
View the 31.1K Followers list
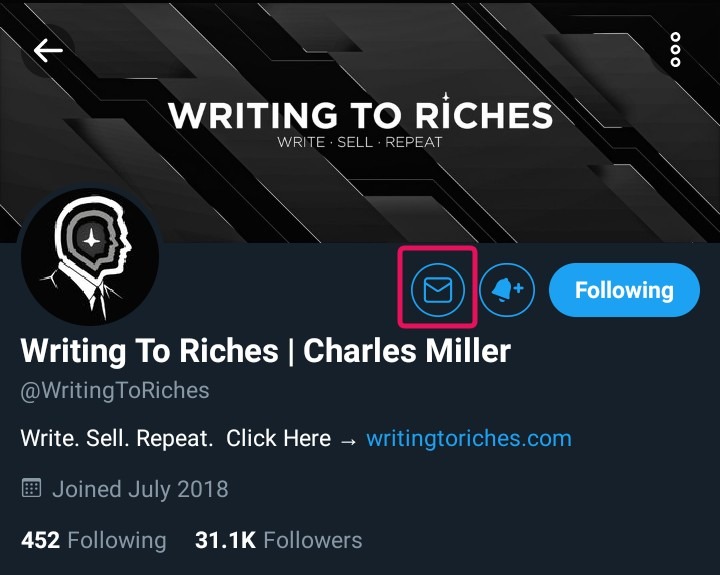278,541
